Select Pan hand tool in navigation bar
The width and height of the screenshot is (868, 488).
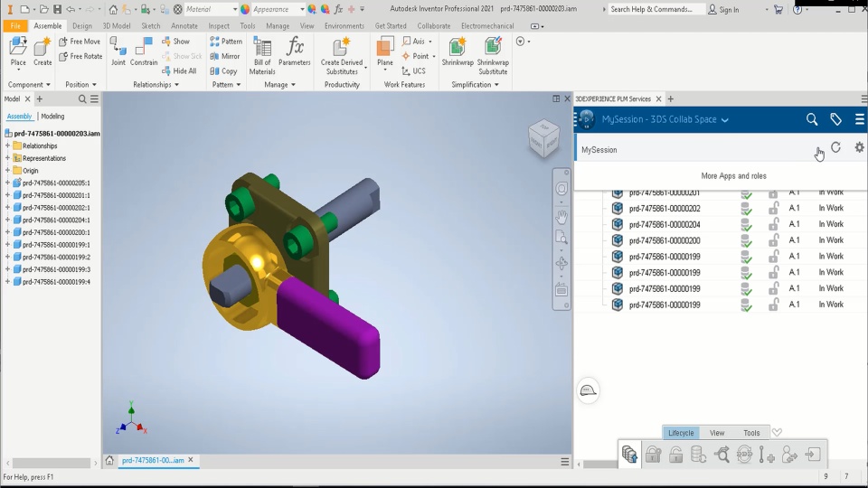point(561,215)
